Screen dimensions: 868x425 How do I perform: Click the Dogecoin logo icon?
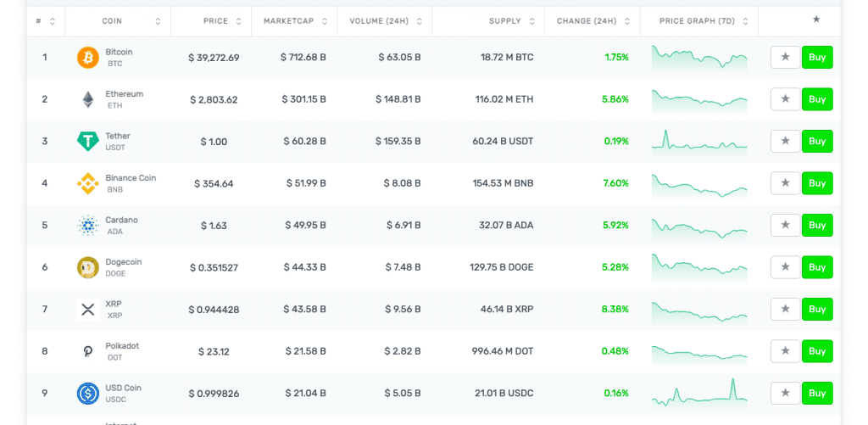coord(88,267)
